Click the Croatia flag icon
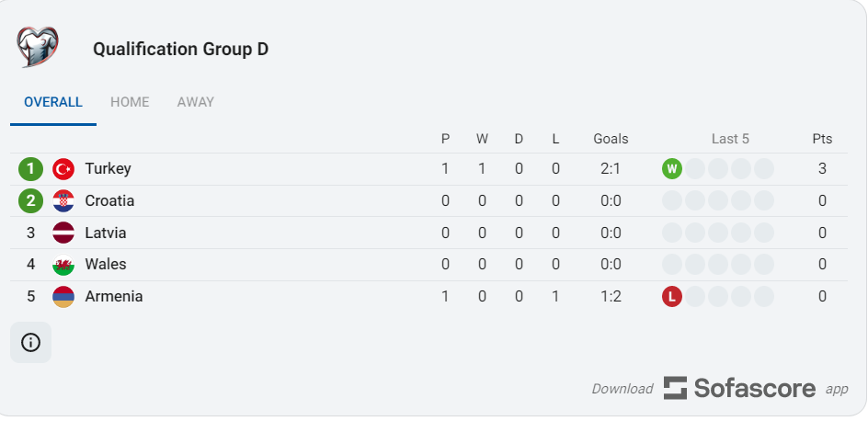The height and width of the screenshot is (421, 868). point(63,200)
